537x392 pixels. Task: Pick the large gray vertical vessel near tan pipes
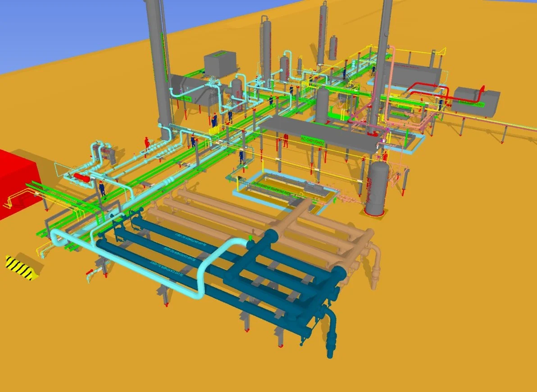click(376, 189)
